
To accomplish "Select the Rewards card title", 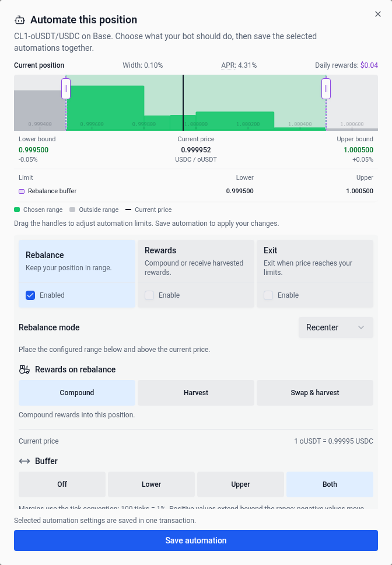I will click(160, 250).
